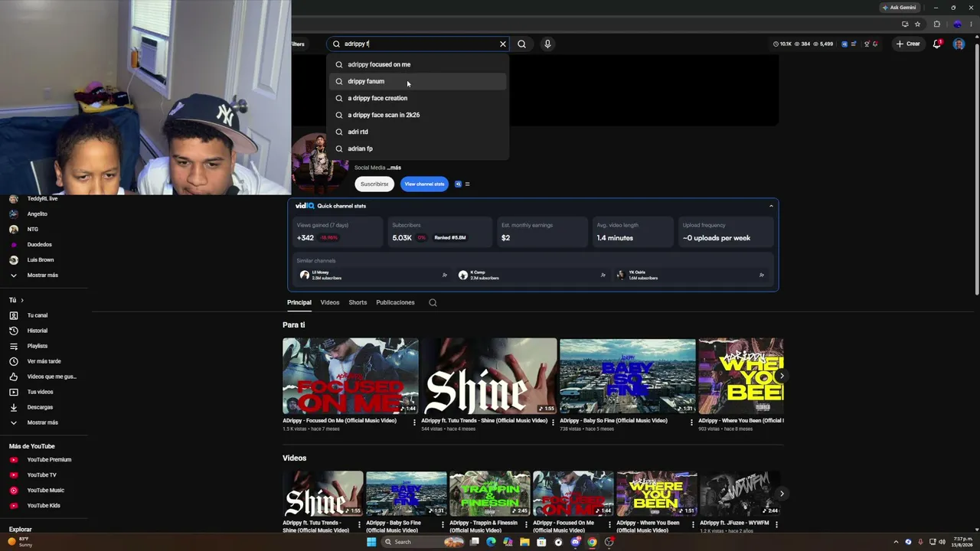Open Trappin & Finessin video thumbnail
Screen dimensions: 980x551
click(490, 494)
